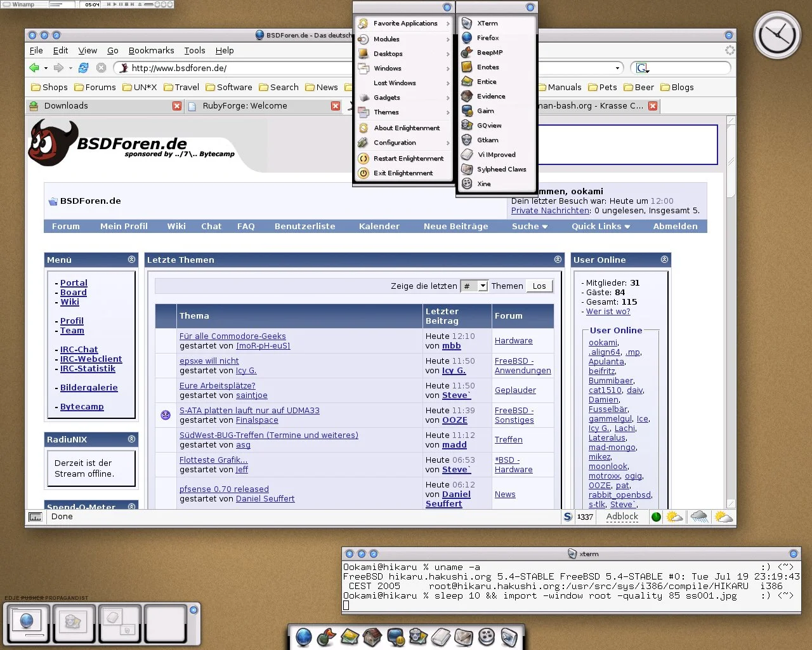This screenshot has width=812, height=650.
Task: Select Restart Enlightenment
Action: pos(403,158)
